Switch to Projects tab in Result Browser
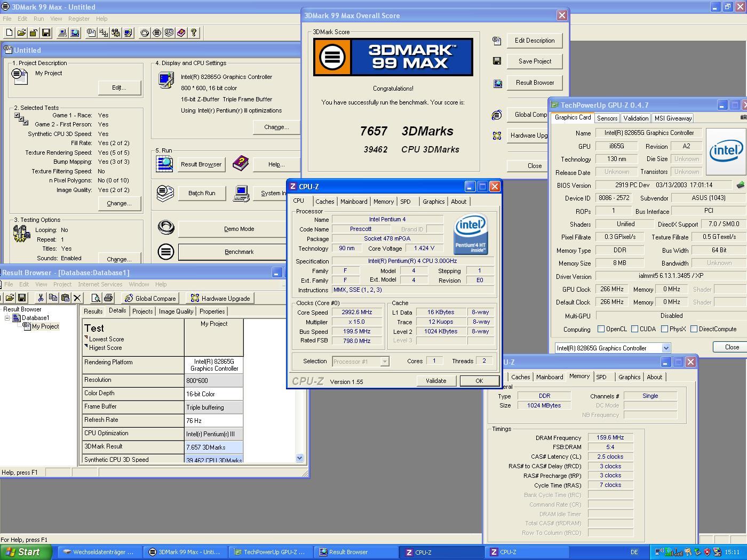This screenshot has height=560, width=747. click(x=142, y=311)
